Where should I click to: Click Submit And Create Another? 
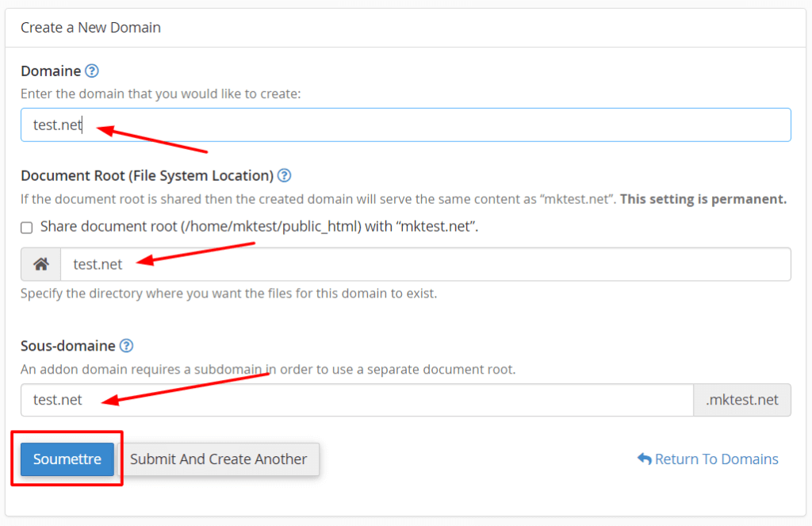219,459
